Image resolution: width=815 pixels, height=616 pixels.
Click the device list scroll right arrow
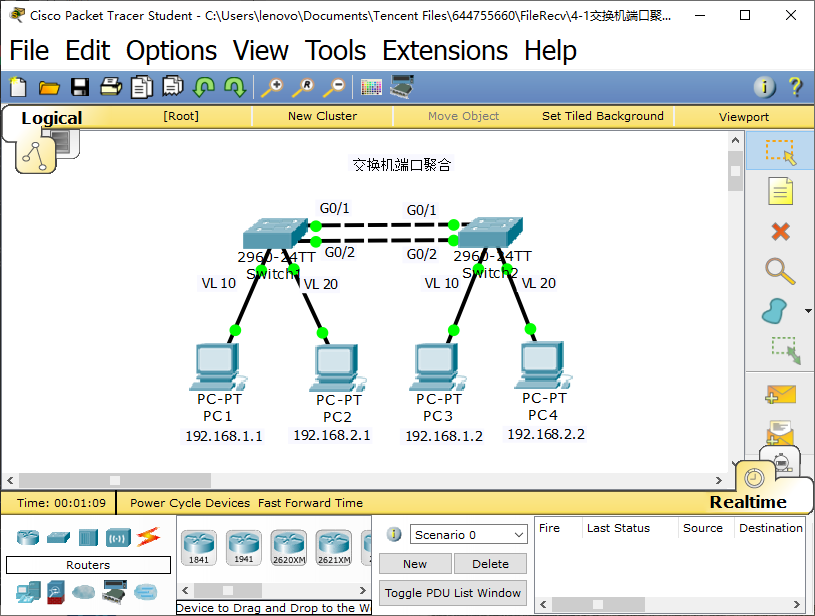click(x=363, y=590)
